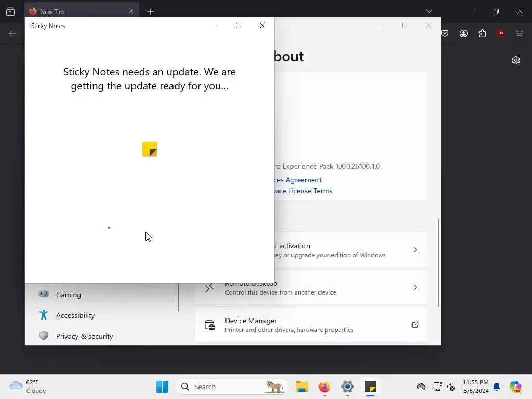Open File Explorer from taskbar
The image size is (532, 399).
point(302,387)
